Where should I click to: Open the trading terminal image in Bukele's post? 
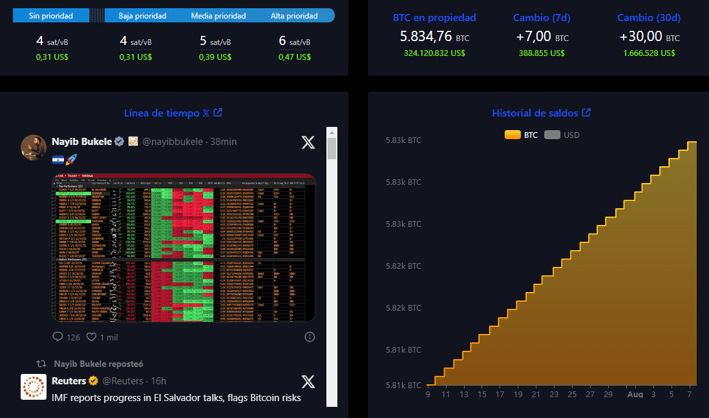[184, 247]
